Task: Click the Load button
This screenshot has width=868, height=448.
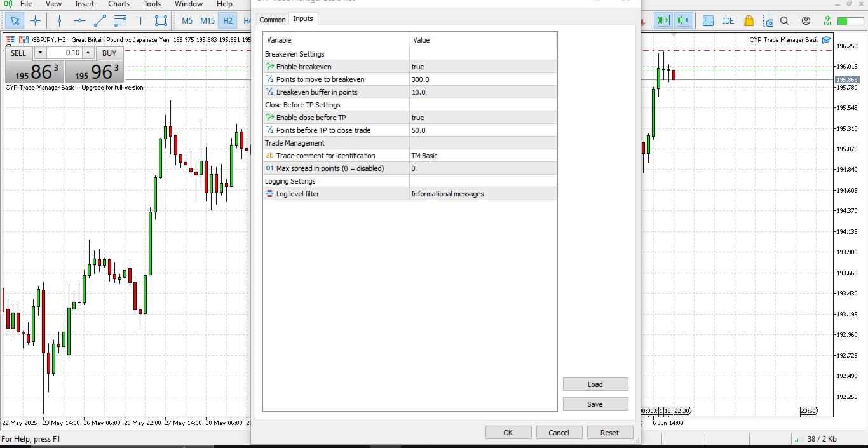Action: click(x=595, y=384)
